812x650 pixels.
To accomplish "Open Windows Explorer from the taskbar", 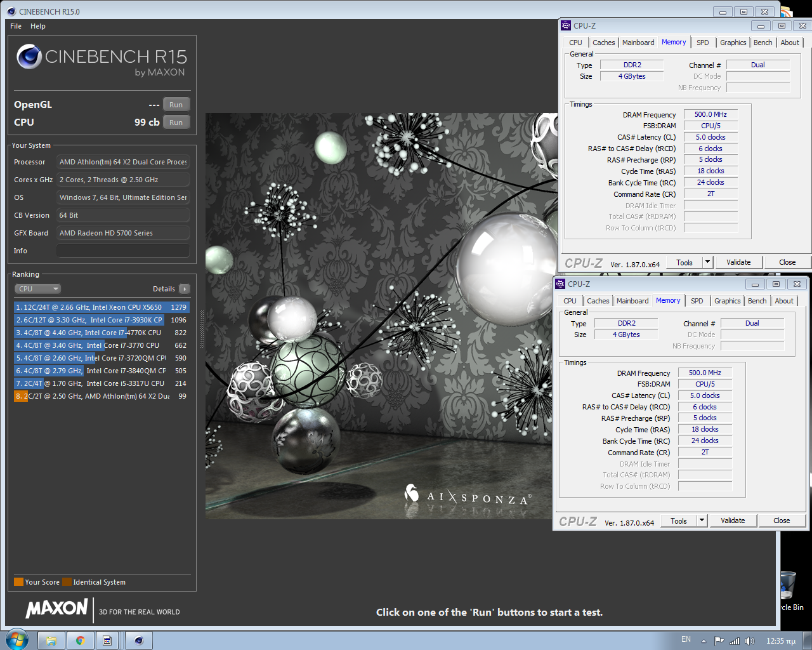I will [52, 640].
